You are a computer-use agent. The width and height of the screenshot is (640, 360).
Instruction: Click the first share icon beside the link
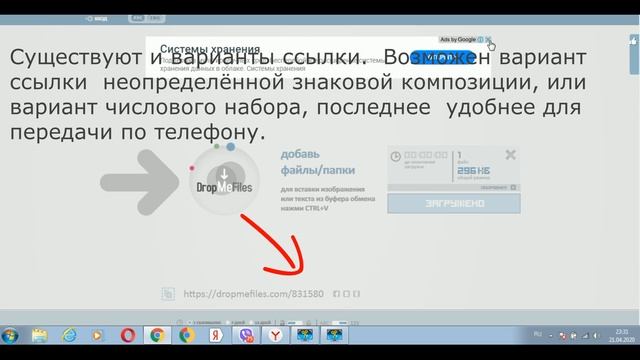336,293
